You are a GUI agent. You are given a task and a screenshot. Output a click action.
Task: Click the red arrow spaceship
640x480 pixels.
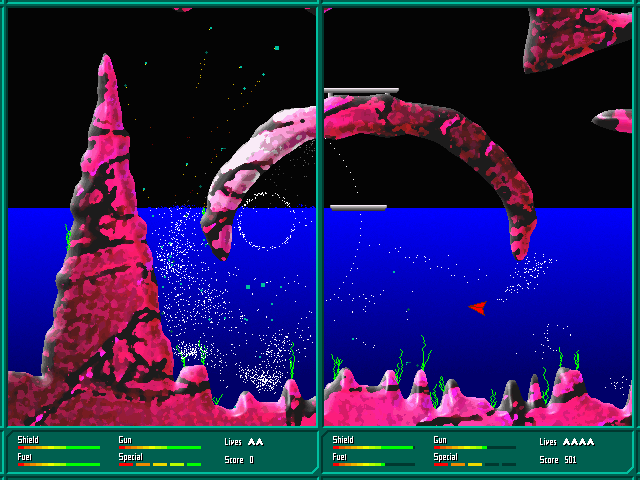click(478, 307)
